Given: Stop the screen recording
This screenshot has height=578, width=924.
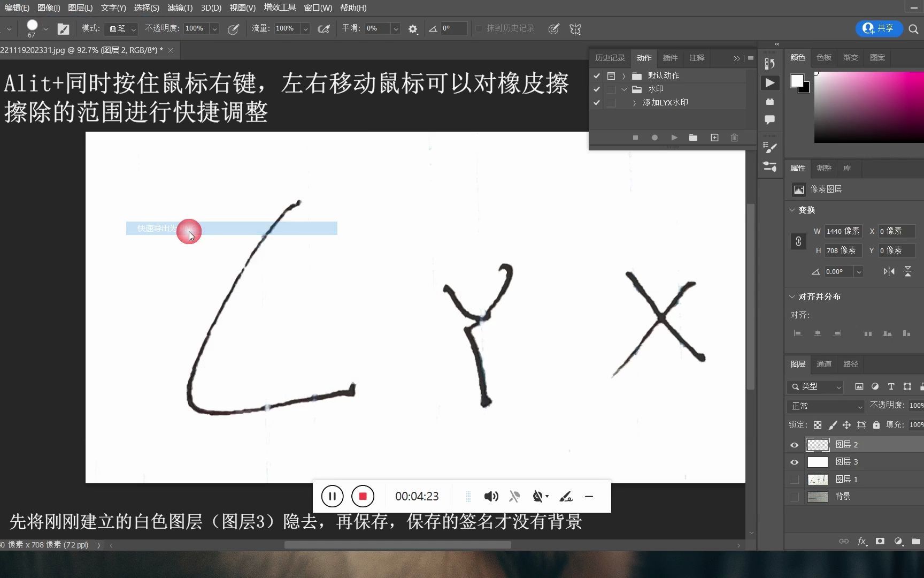Looking at the screenshot, I should click(x=363, y=497).
